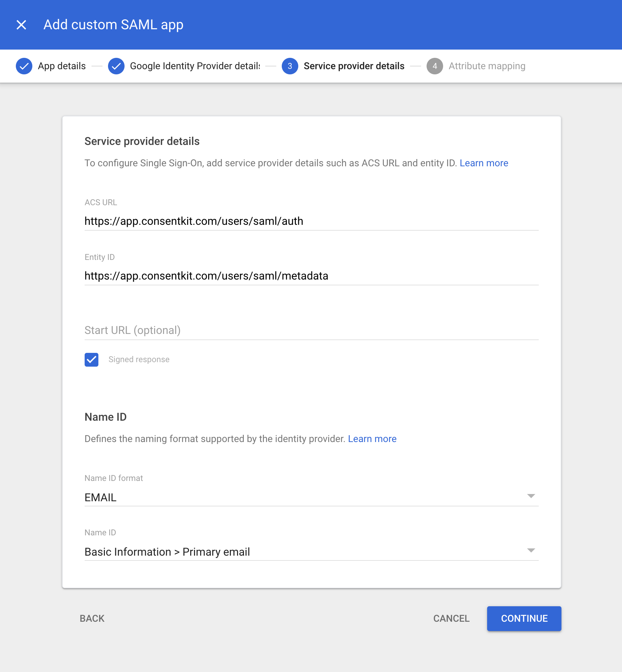The width and height of the screenshot is (622, 672).
Task: Open the Name ID Learn more link
Action: tap(372, 439)
